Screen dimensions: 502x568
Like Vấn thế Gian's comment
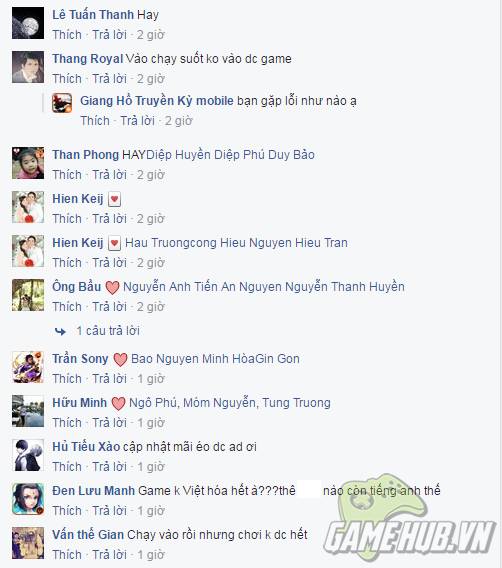(67, 555)
